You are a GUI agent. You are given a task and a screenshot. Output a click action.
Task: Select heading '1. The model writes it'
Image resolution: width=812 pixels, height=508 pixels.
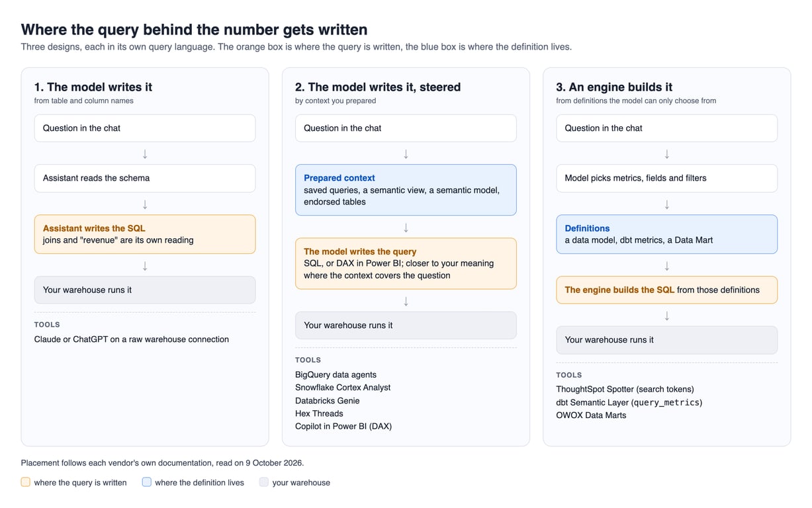(93, 87)
